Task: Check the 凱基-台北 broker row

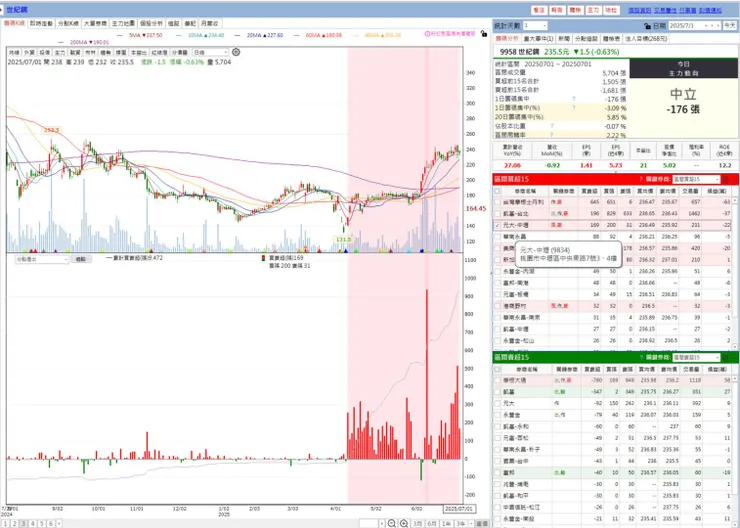Action: click(497, 214)
